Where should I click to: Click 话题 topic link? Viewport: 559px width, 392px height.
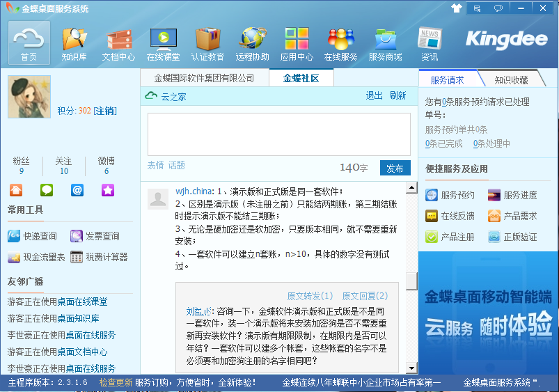point(176,165)
